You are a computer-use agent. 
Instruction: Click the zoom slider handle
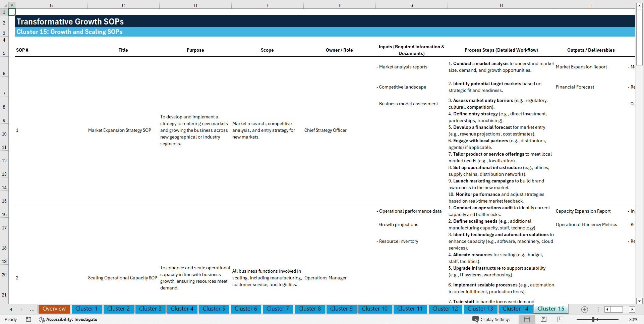(593, 319)
